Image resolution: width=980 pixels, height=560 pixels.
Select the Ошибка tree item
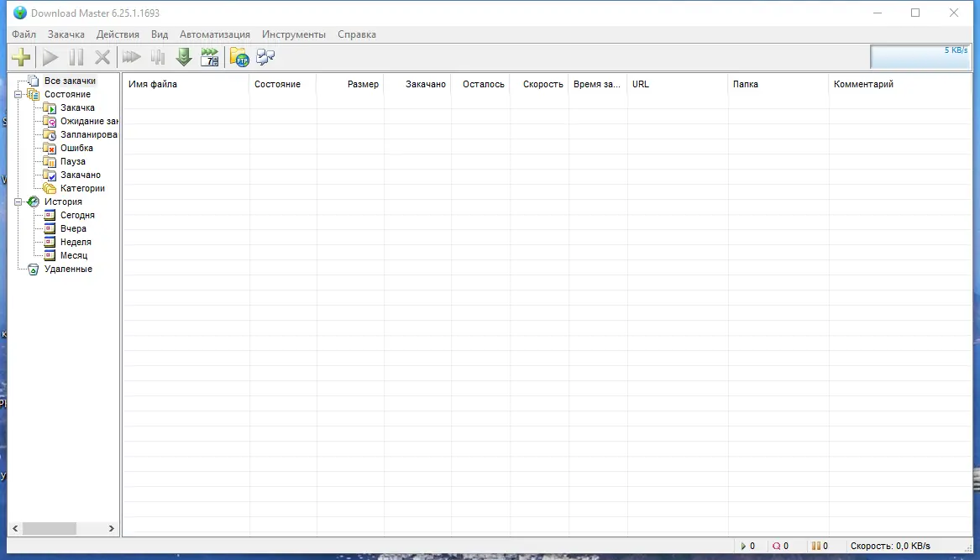tap(76, 148)
